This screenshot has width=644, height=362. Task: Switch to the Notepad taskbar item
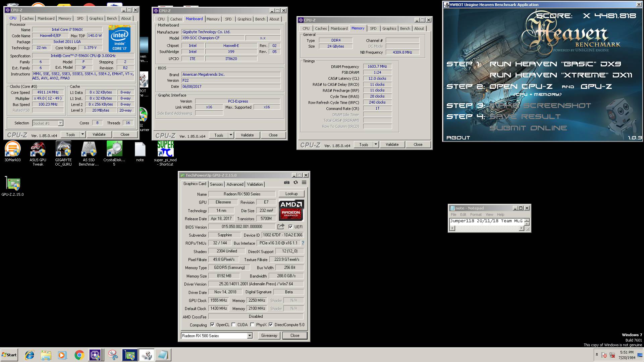(163, 355)
